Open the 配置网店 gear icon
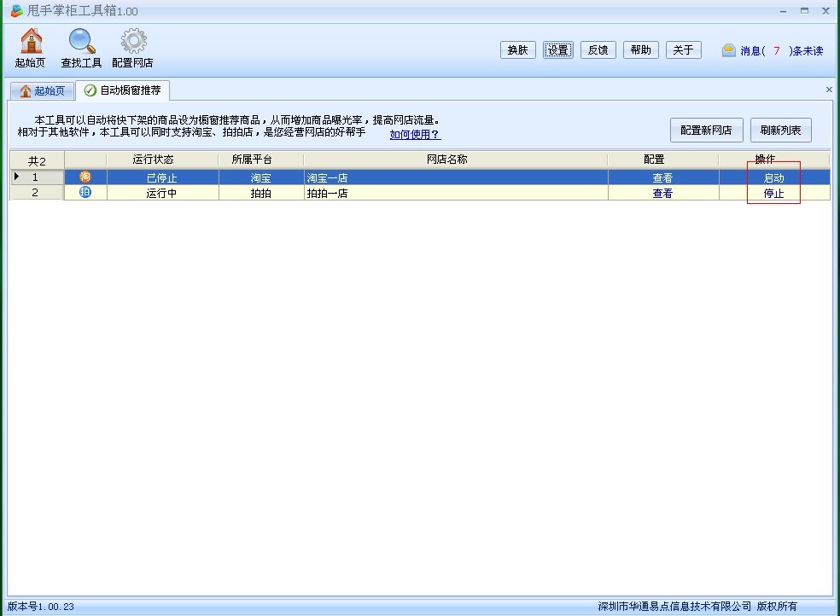The width and height of the screenshot is (840, 616). (133, 48)
